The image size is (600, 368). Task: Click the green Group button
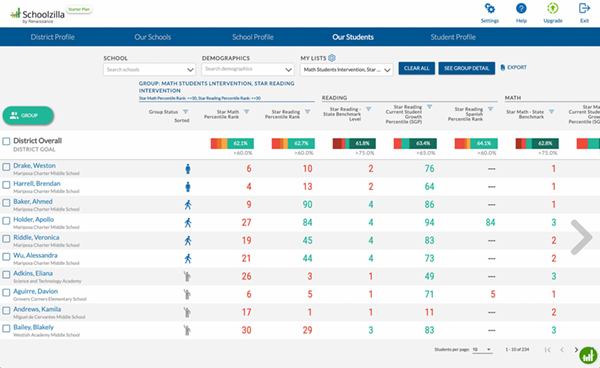(28, 116)
